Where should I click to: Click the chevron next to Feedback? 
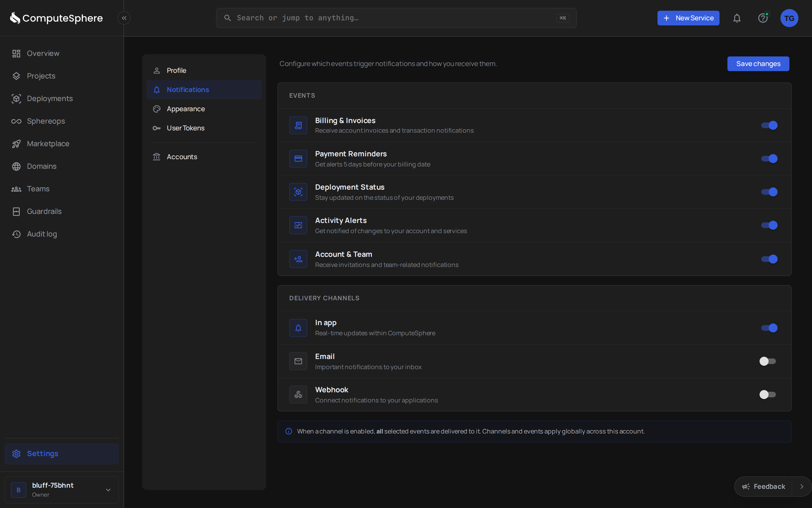tap(802, 487)
